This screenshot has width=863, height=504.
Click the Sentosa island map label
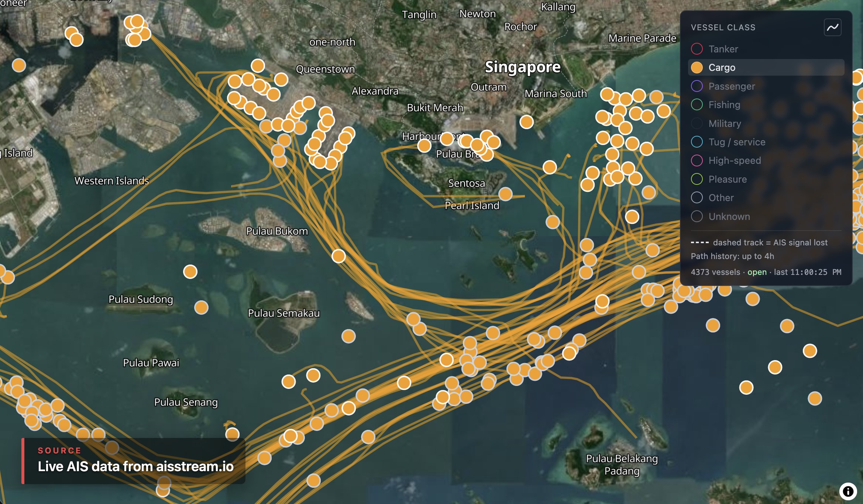click(467, 183)
